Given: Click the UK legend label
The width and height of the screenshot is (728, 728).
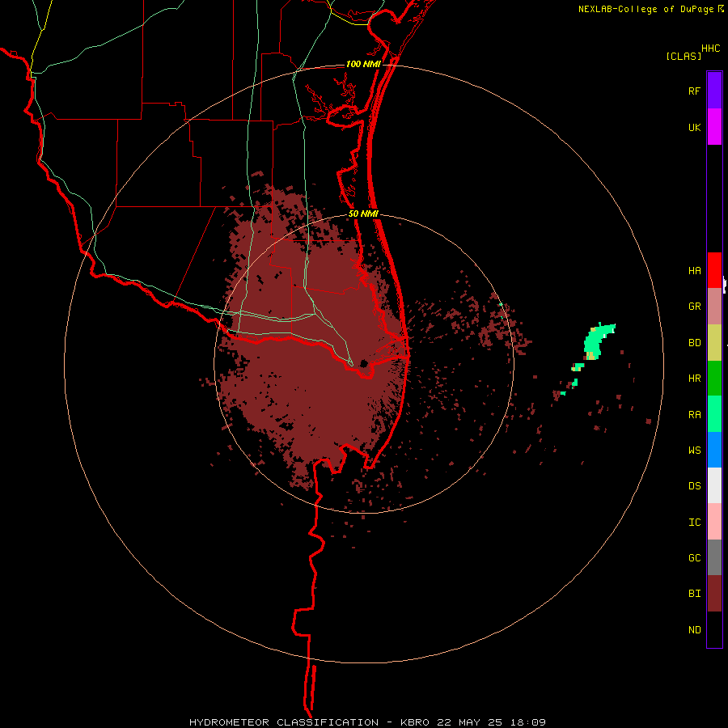Looking at the screenshot, I should [694, 128].
